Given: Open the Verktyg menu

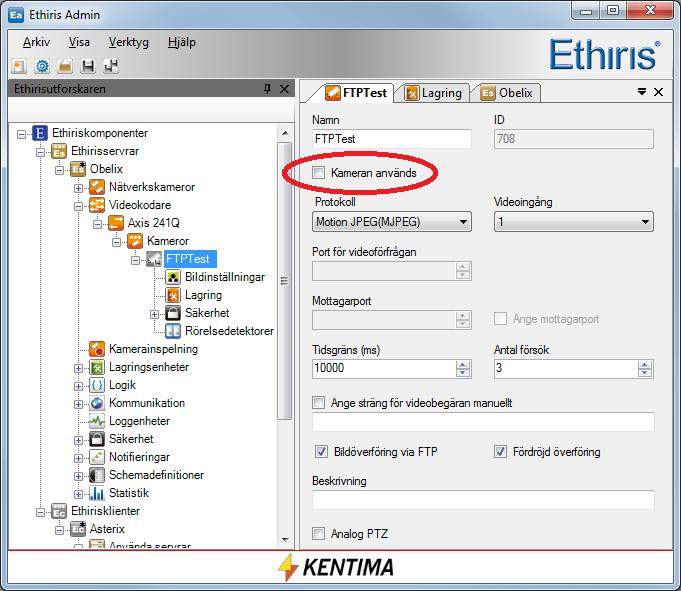Looking at the screenshot, I should point(129,42).
